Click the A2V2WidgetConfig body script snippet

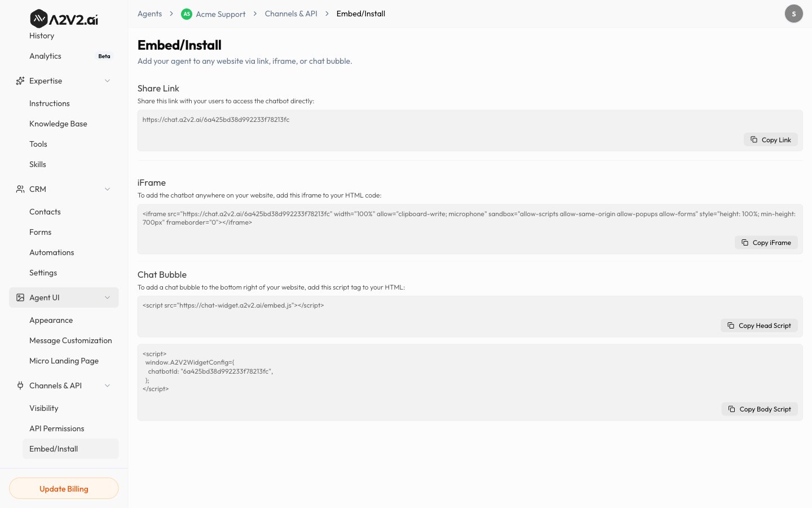(208, 371)
